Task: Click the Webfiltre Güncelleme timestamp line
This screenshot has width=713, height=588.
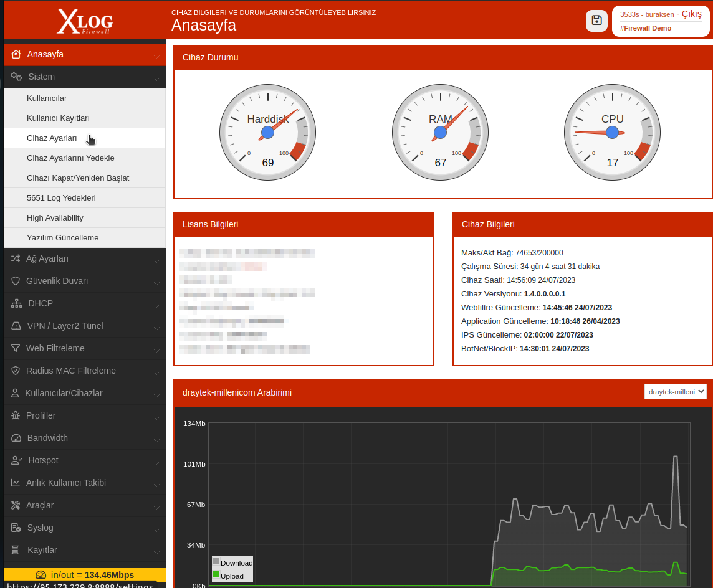Action: pyautogui.click(x=537, y=308)
